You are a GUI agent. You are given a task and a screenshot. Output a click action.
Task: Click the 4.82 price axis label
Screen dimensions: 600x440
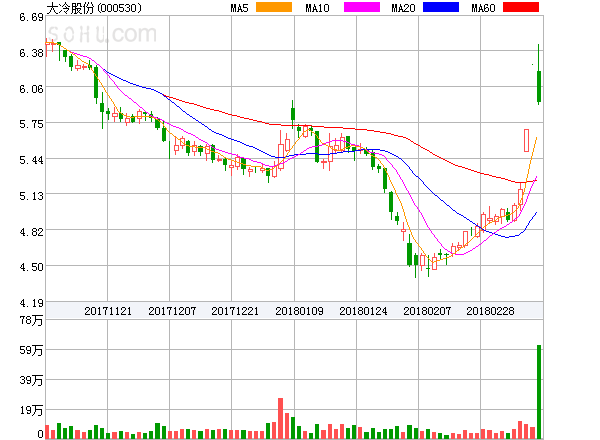click(31, 231)
